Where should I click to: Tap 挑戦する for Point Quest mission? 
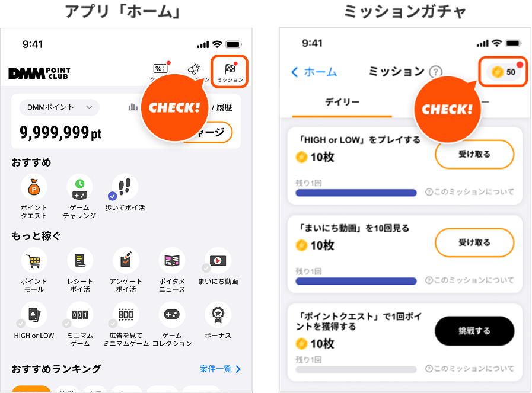[x=474, y=331]
